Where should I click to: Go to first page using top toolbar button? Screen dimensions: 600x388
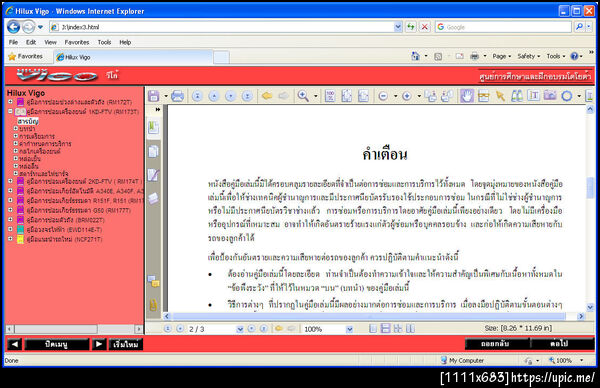[197, 96]
